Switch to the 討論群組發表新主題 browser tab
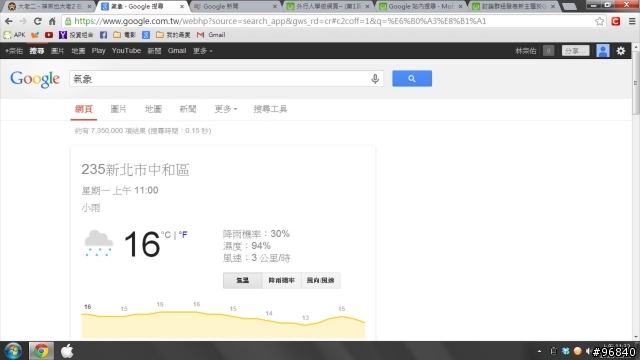The width and height of the screenshot is (640, 360). 513,7
